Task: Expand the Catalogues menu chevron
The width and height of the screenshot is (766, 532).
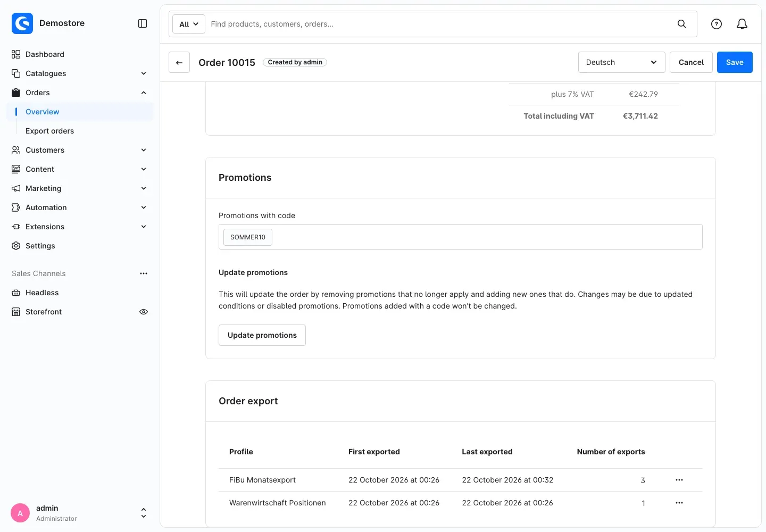Action: (x=144, y=73)
